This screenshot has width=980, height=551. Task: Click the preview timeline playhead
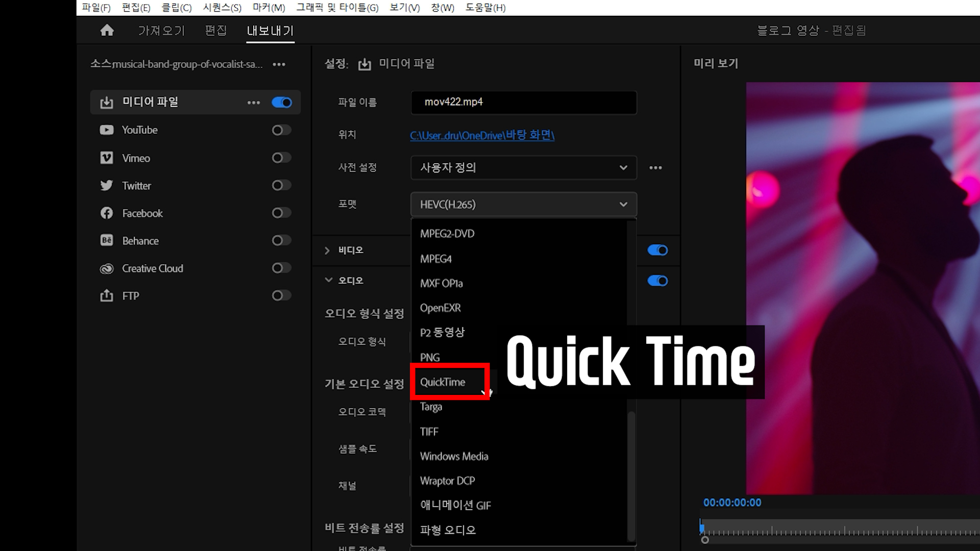click(702, 527)
